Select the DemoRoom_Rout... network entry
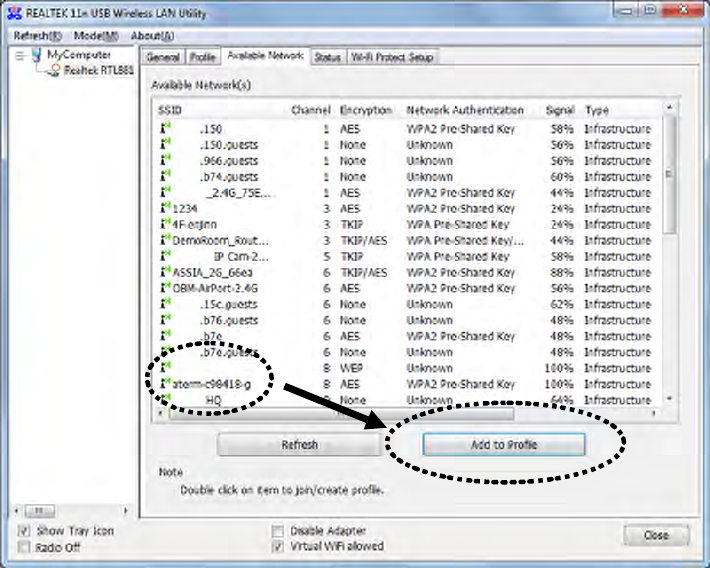The width and height of the screenshot is (710, 568). (x=406, y=240)
